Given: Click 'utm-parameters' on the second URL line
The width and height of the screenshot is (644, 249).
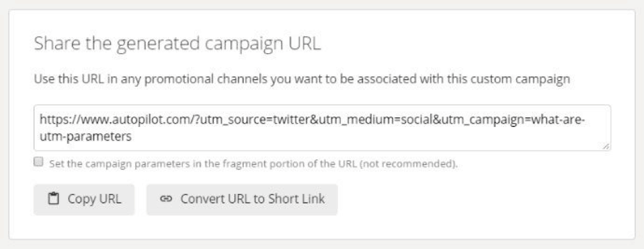Looking at the screenshot, I should pos(85,137).
